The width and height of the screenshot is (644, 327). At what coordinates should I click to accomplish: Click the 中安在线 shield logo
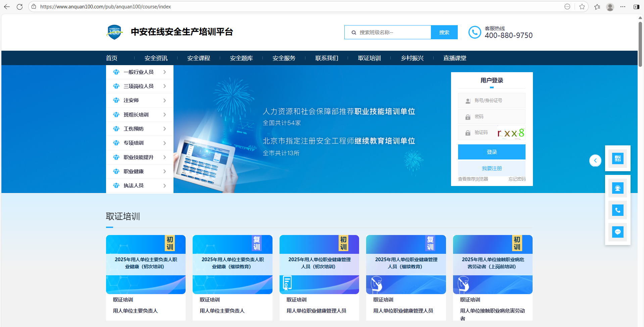tap(114, 32)
